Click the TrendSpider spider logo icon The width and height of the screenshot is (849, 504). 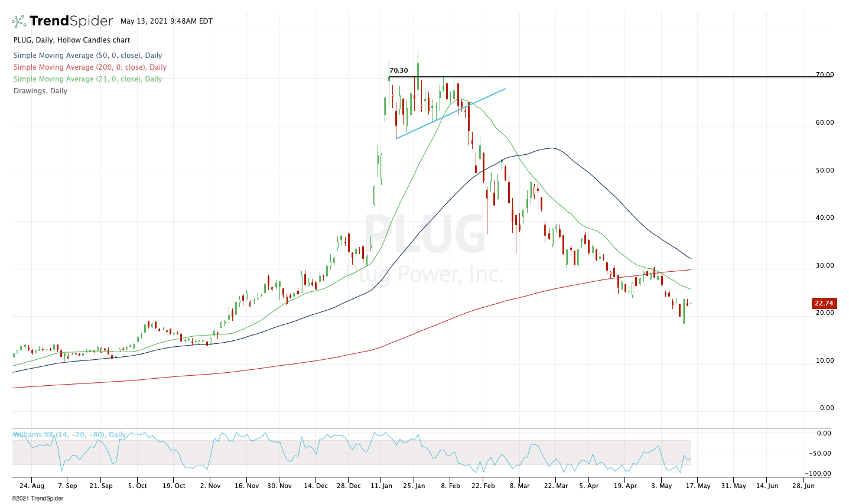pos(19,21)
